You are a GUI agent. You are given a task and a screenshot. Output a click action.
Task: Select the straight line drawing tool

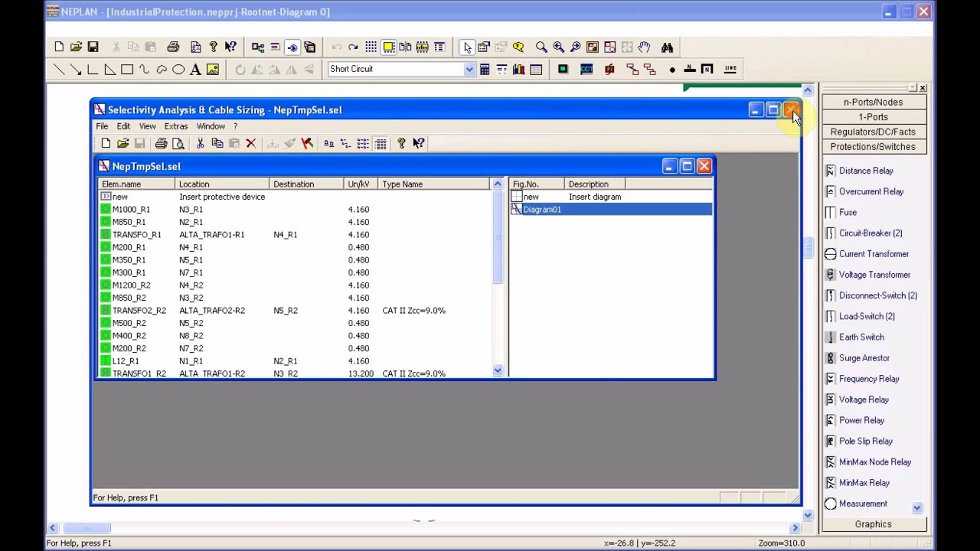59,70
